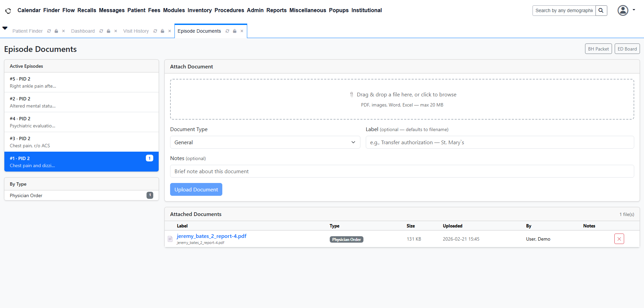Open the Document Type dropdown
The width and height of the screenshot is (644, 308).
(x=265, y=142)
